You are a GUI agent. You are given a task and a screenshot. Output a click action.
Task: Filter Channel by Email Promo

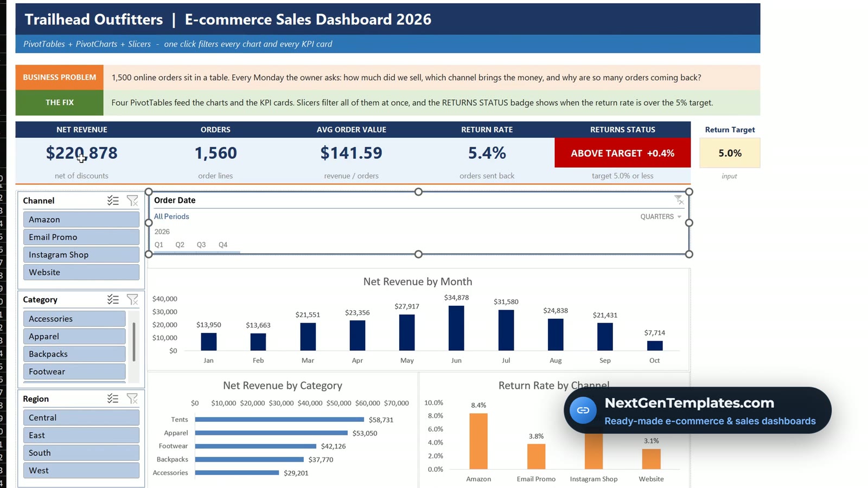(x=81, y=237)
